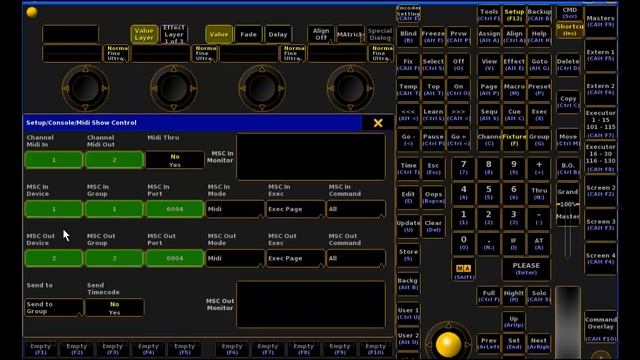Activate Value Layer button
The image size is (640, 360).
(144, 34)
